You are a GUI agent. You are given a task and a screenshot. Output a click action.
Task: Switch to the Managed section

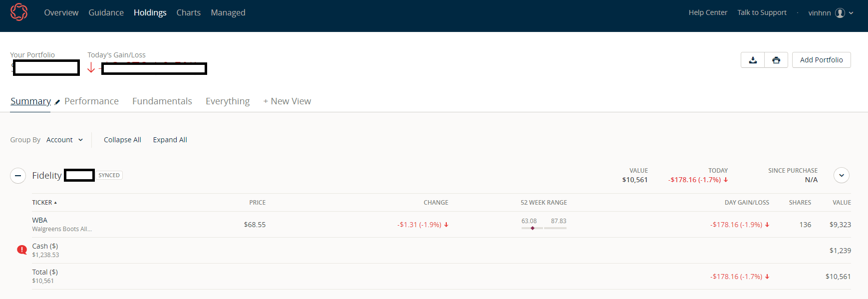[x=228, y=12]
